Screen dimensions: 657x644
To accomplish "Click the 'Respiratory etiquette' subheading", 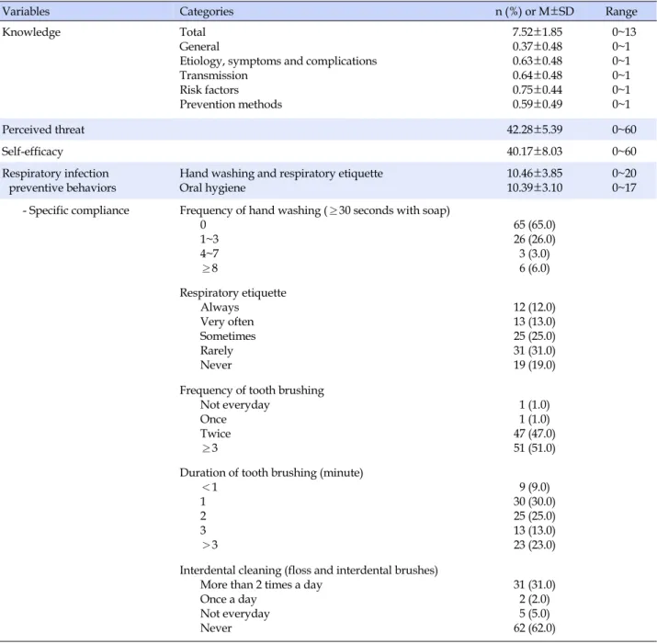I will [232, 293].
